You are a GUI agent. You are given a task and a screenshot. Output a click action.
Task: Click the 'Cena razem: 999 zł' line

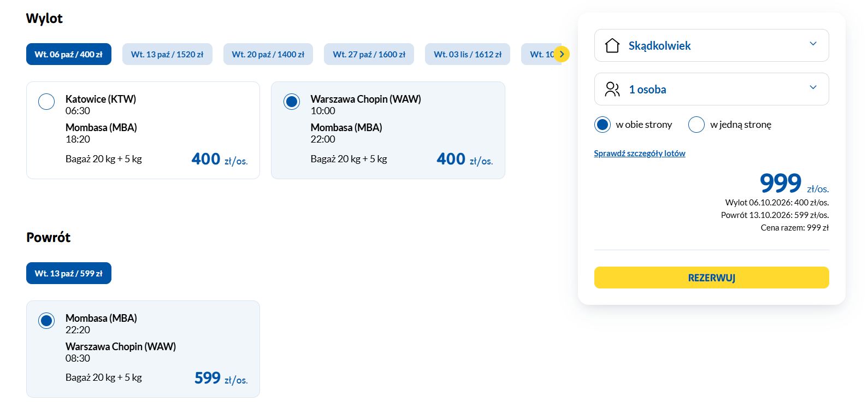[795, 228]
